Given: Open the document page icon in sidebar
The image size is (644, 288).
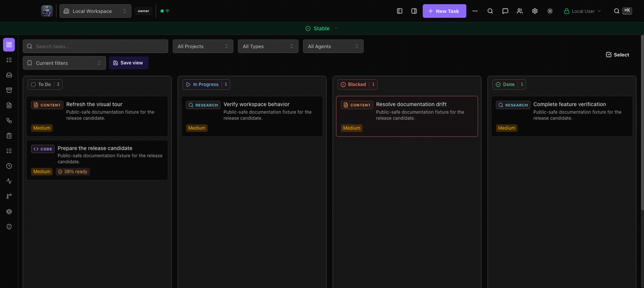Looking at the screenshot, I should (x=9, y=105).
